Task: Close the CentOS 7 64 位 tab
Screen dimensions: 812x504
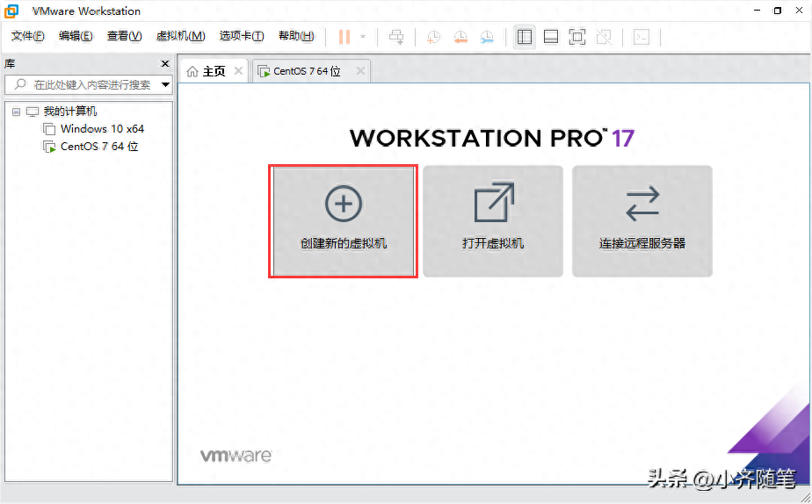Action: tap(360, 71)
